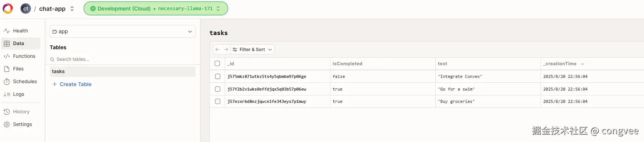This screenshot has height=142, width=644.
Task: Go to previous page with left arrow
Action: click(218, 50)
